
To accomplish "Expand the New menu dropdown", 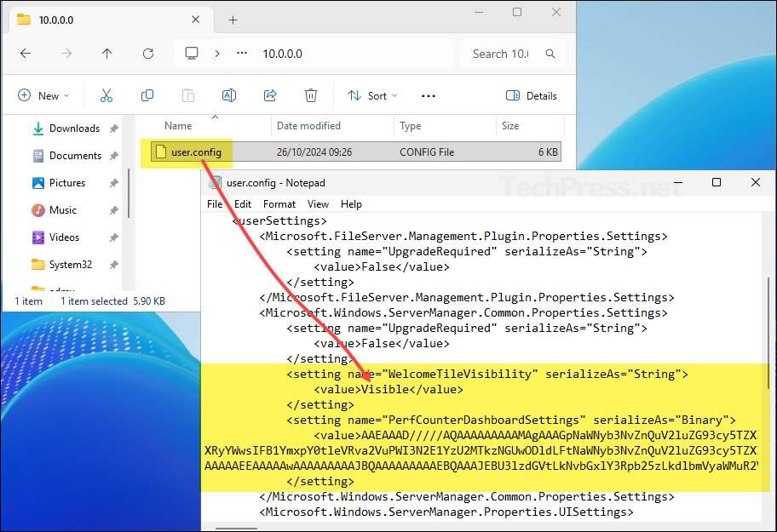I will 43,95.
